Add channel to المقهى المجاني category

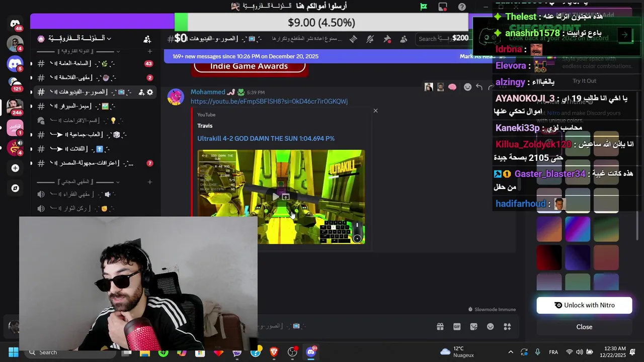tap(150, 182)
